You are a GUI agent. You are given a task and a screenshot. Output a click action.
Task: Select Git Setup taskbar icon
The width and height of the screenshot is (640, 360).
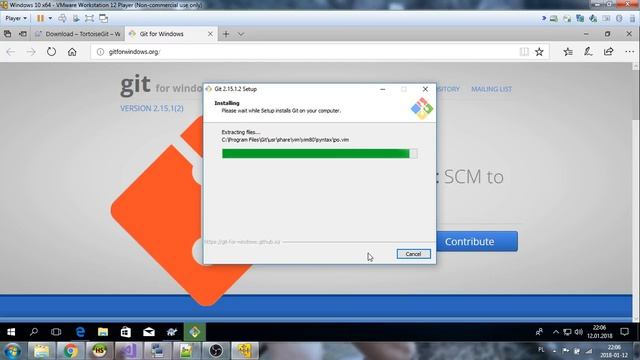[x=195, y=332]
